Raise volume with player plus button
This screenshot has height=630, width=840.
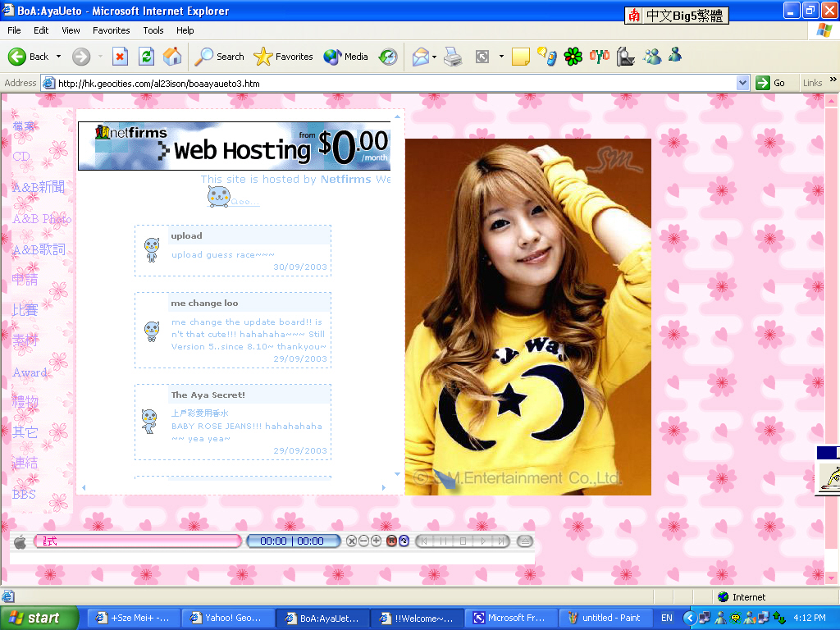point(376,541)
